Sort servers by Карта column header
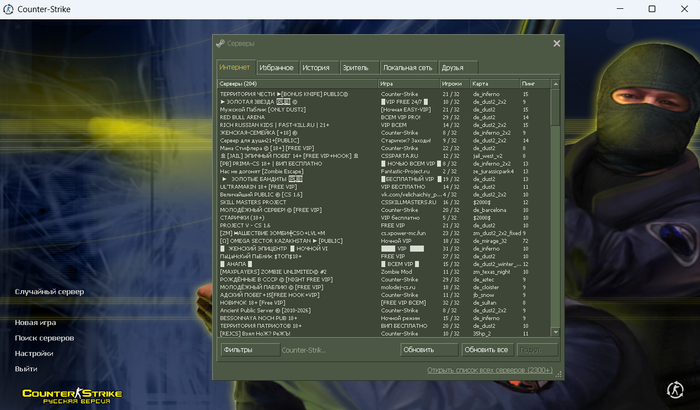This screenshot has width=700, height=410. [x=494, y=83]
